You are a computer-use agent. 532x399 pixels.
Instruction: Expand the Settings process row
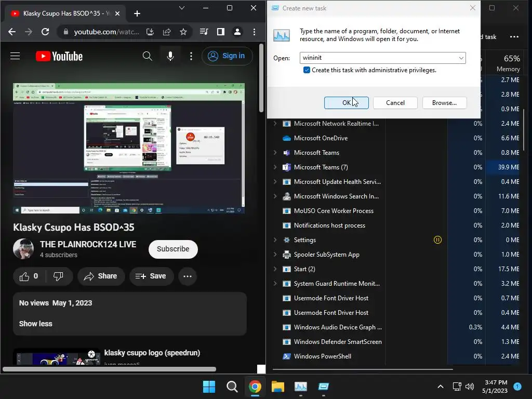275,240
